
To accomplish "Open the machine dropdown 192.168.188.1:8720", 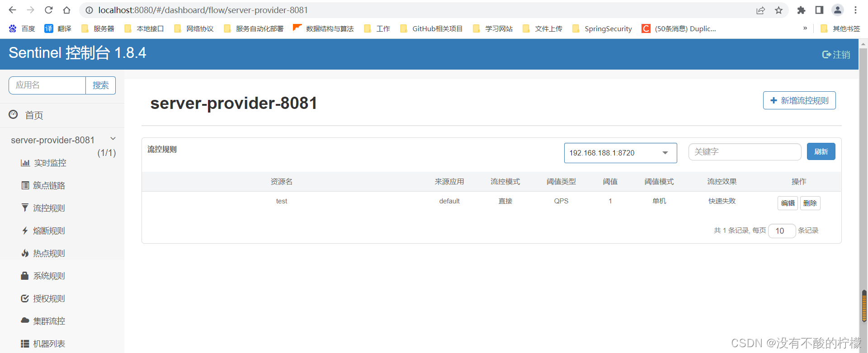I will pyautogui.click(x=620, y=153).
